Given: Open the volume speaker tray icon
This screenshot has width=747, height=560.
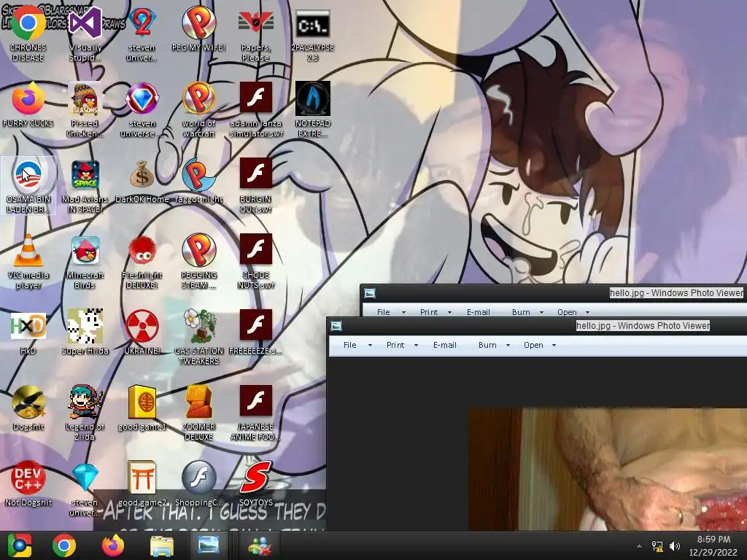Looking at the screenshot, I should pos(674,546).
